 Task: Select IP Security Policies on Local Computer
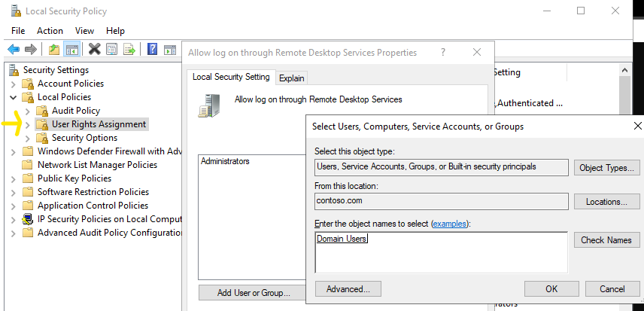pos(110,219)
